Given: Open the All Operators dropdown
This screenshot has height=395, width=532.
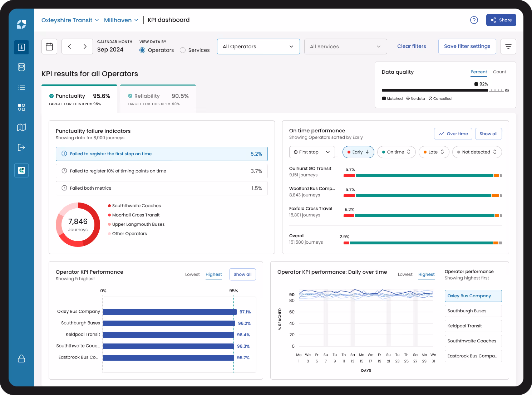Looking at the screenshot, I should point(258,46).
